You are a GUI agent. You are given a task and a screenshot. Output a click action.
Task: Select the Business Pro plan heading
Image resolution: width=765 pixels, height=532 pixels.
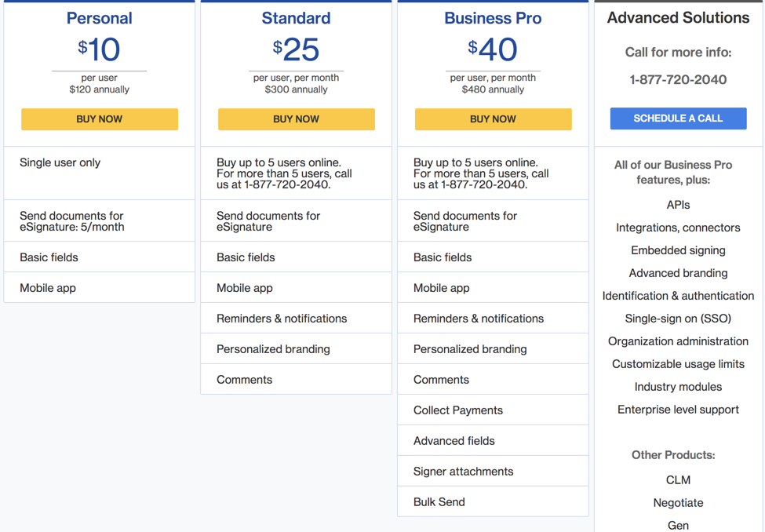493,18
